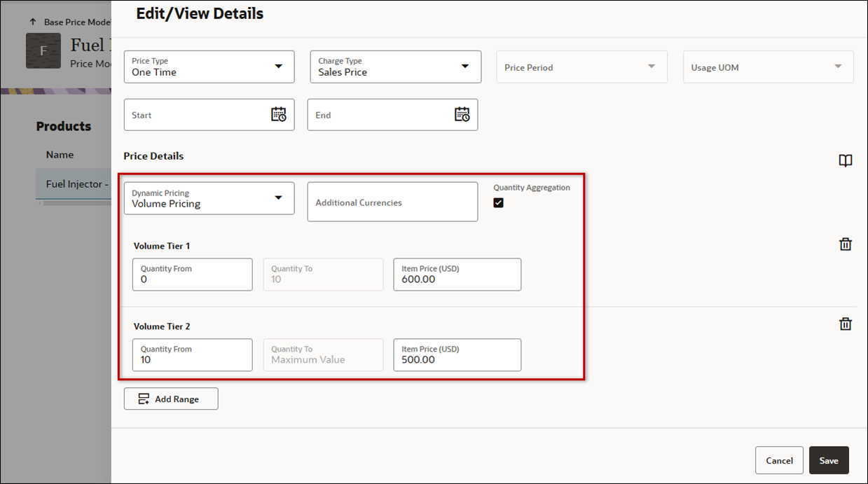Cancel editing the price details
This screenshot has height=484, width=868.
pos(779,460)
